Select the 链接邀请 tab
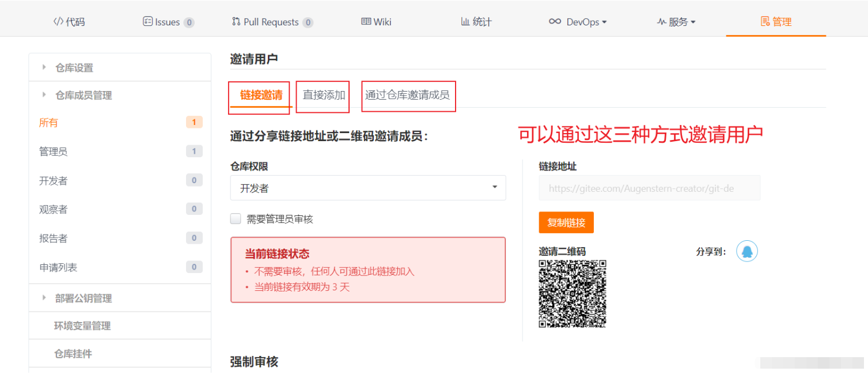Screen dimensions: 868x375 click(261, 95)
